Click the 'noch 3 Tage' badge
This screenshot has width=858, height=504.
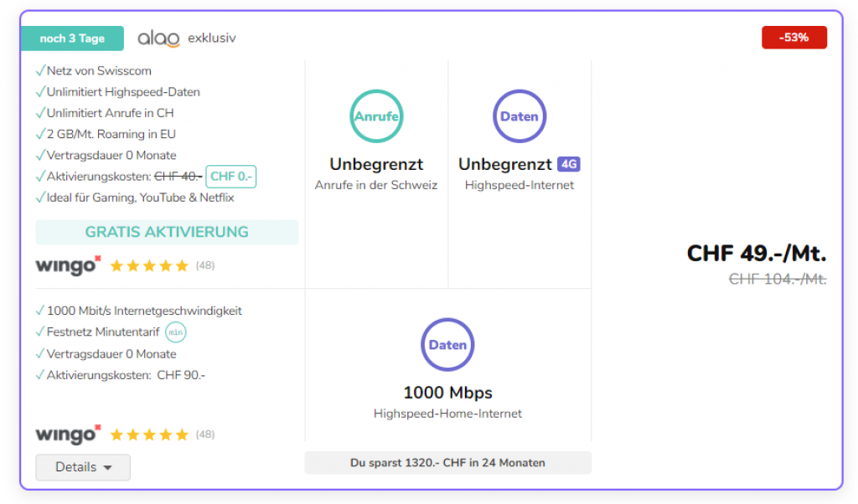72,39
